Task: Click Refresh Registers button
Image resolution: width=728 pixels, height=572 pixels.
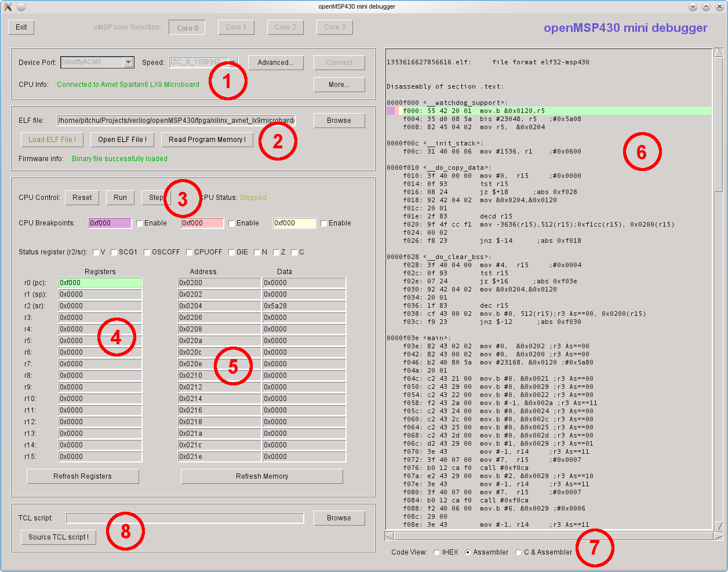Action: coord(83,476)
